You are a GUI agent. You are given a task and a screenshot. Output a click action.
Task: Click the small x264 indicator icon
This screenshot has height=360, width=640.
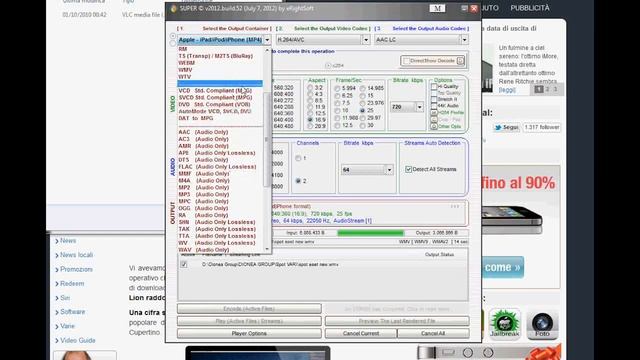(328, 65)
